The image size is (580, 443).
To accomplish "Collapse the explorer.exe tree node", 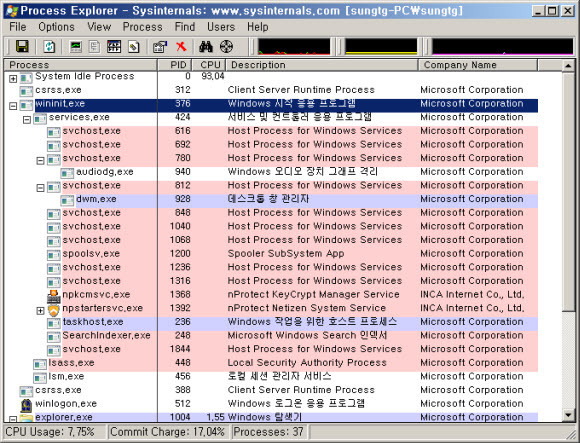I will [x=13, y=419].
